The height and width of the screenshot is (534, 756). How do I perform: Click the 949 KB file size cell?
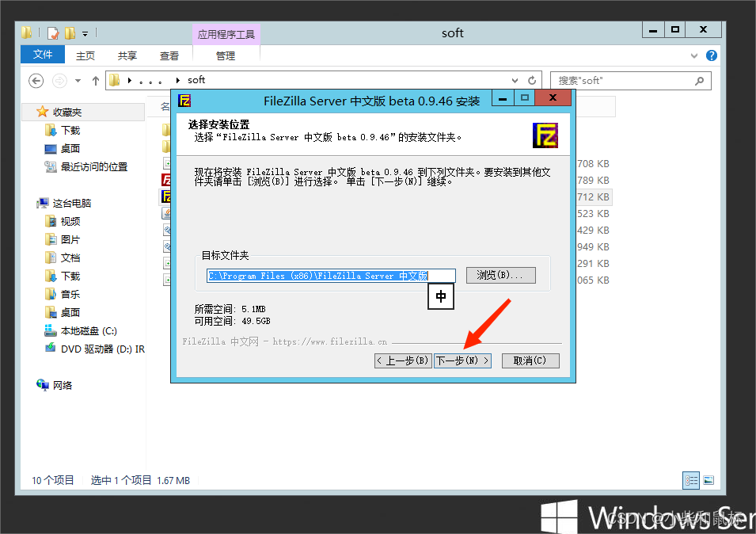[x=594, y=247]
